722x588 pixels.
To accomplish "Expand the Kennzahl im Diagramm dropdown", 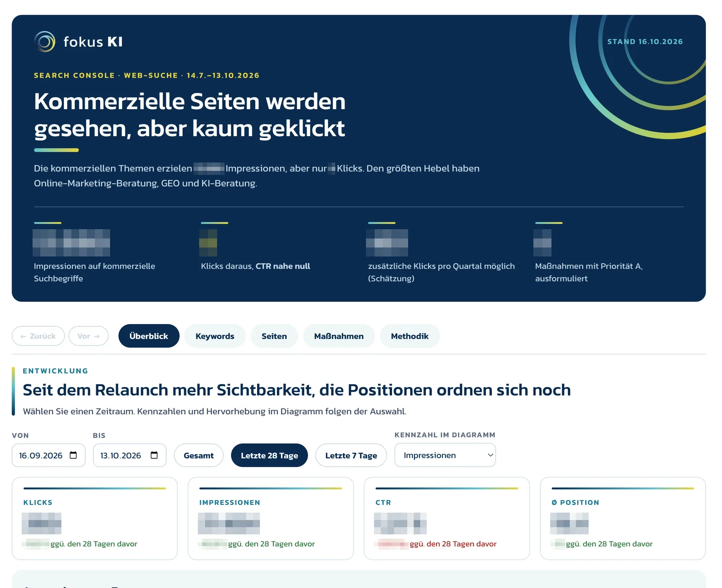I will 445,455.
